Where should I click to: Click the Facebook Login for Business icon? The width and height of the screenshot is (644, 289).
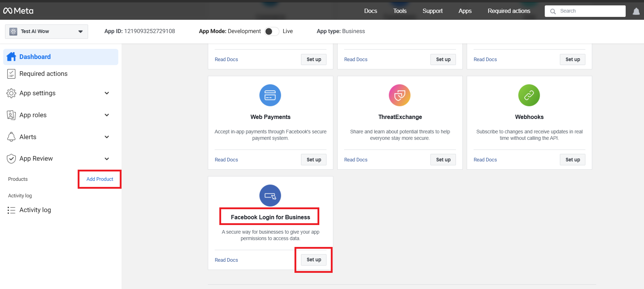(270, 196)
